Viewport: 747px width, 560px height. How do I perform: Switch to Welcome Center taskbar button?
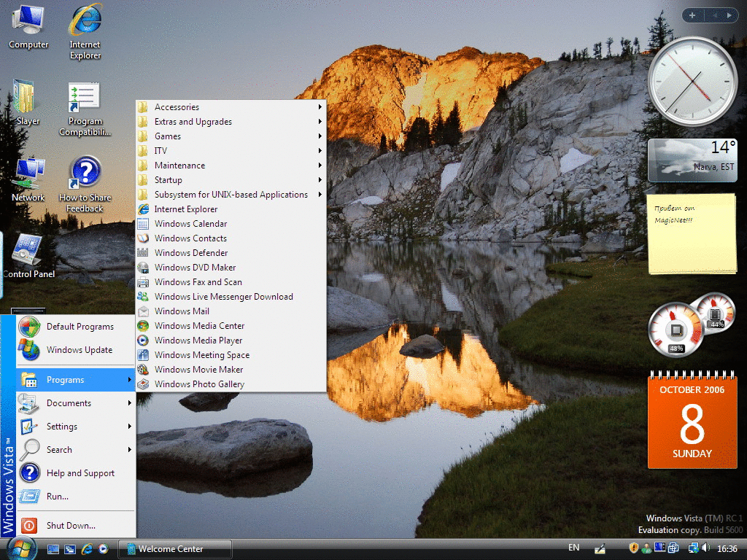(175, 549)
